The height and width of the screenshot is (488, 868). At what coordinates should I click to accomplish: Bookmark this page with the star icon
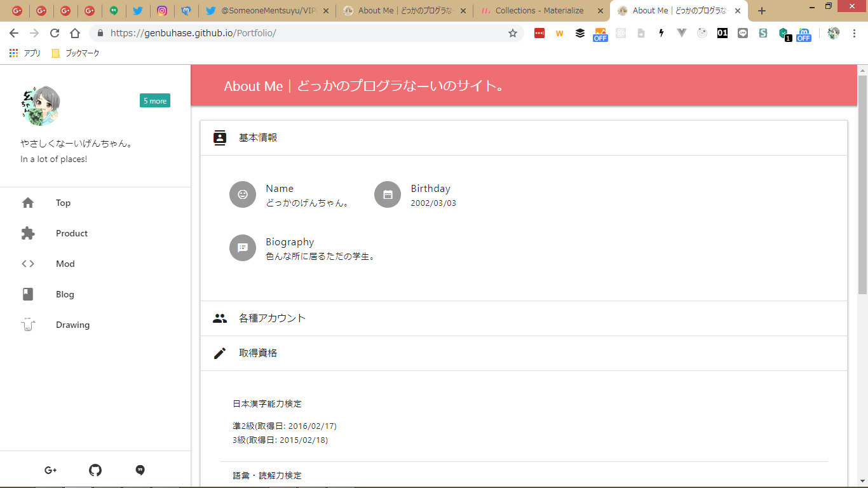(x=513, y=33)
